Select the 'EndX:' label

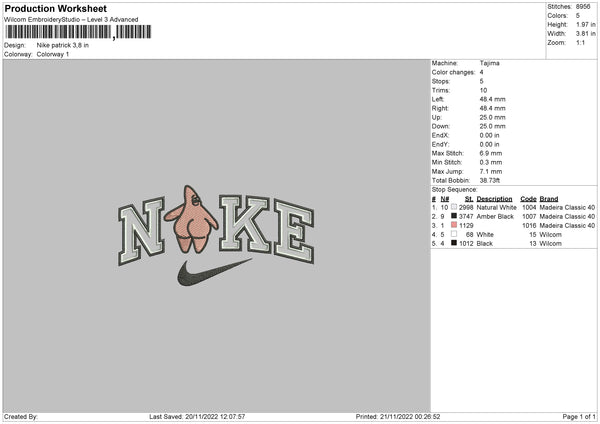440,135
